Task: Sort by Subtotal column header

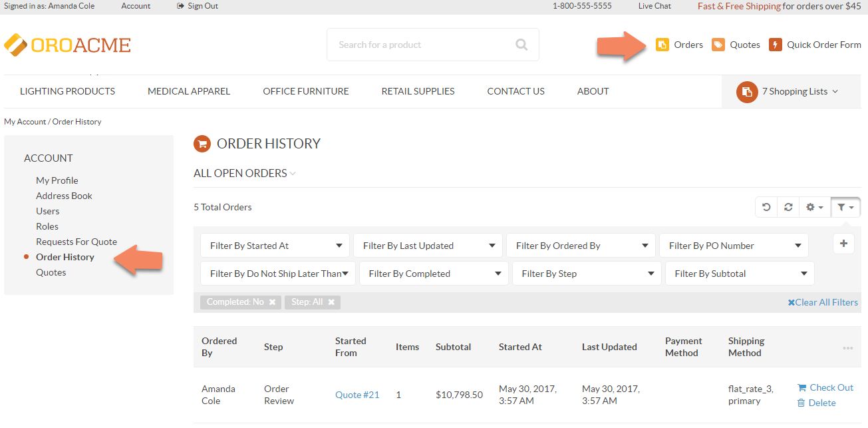Action: pyautogui.click(x=454, y=347)
